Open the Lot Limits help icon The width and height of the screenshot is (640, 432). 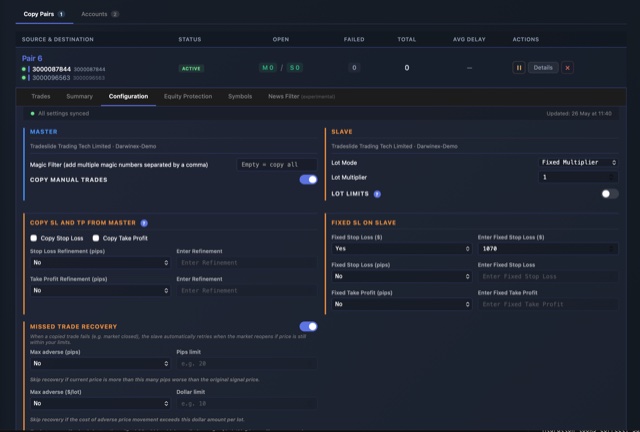[x=377, y=194]
